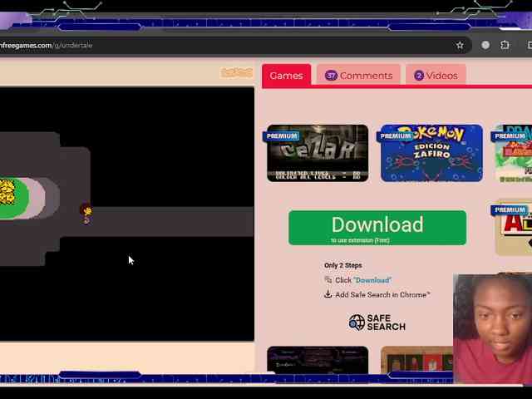This screenshot has width=532, height=399.
Task: Open the Videos tab
Action: click(436, 76)
